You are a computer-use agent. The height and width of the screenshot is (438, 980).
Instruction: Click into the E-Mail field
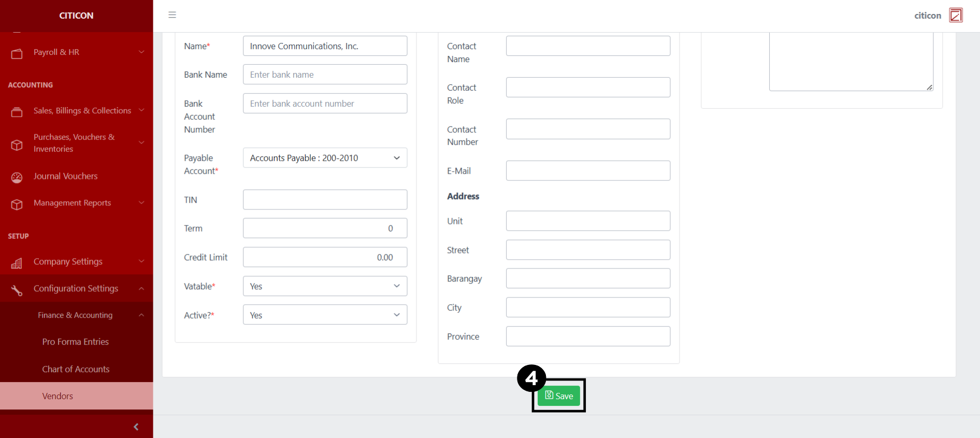tap(588, 171)
